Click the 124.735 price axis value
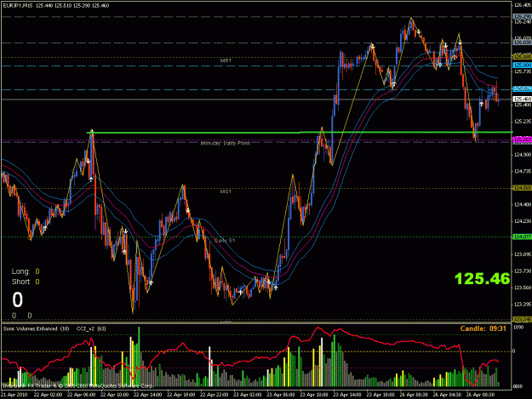 (x=523, y=171)
